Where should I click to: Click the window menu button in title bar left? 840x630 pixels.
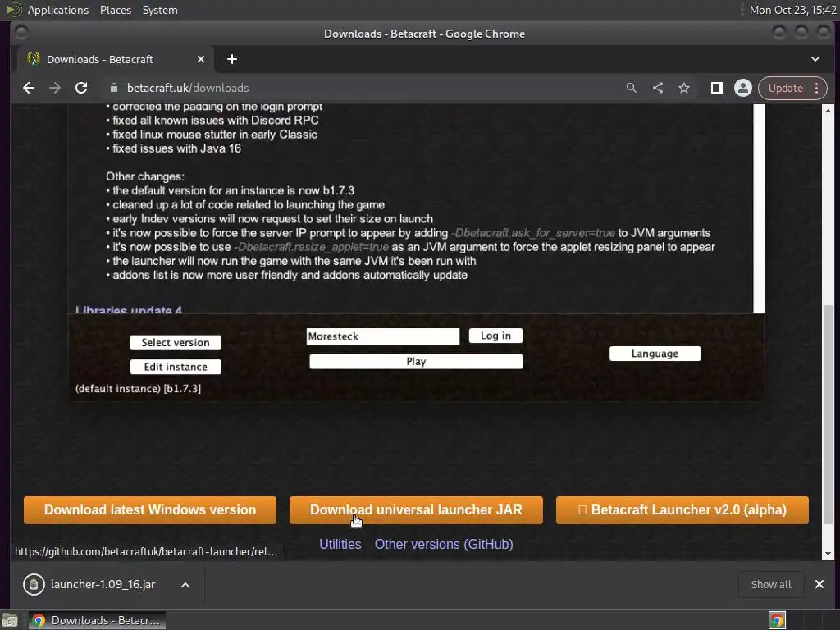point(21,33)
